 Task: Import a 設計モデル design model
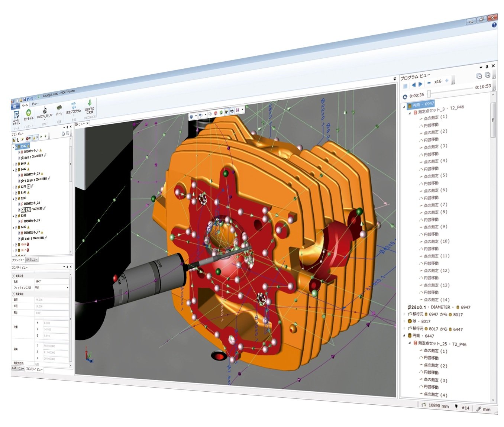coord(29,115)
